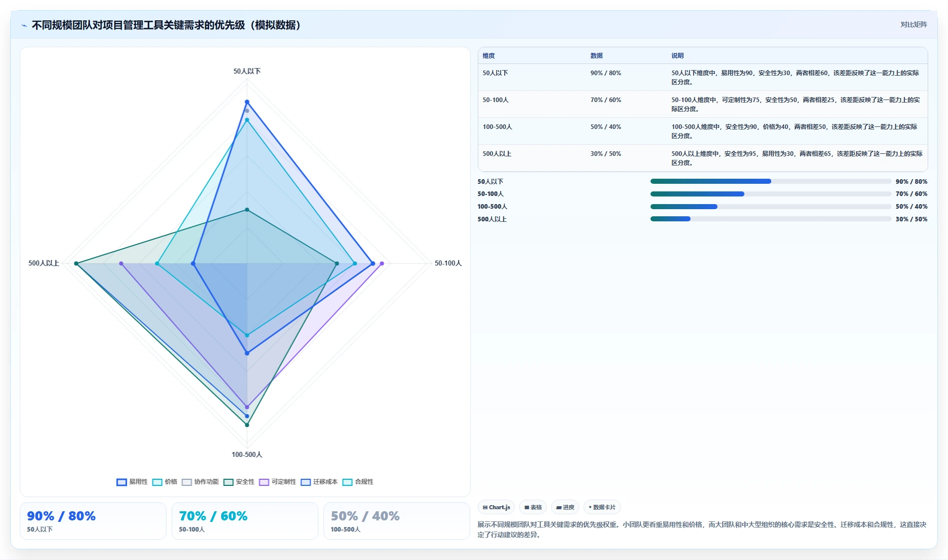Click the dark green point on 500人以上 axis
This screenshot has height=560, width=948.
(x=76, y=263)
